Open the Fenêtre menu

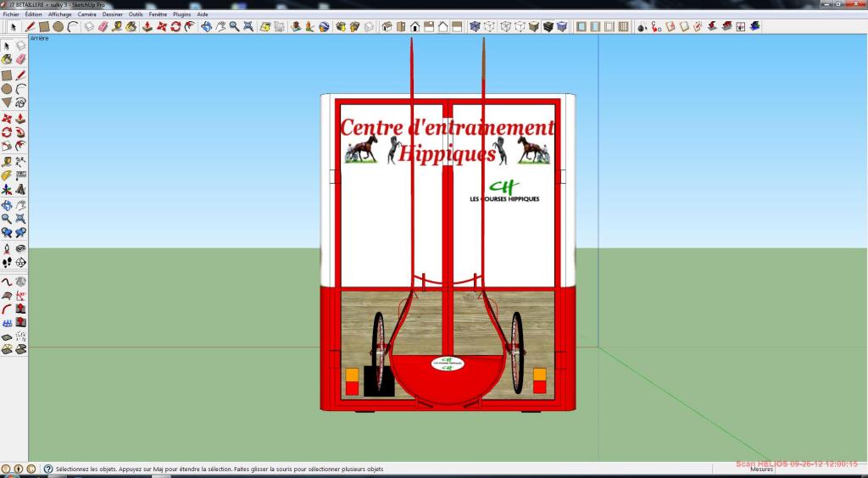[x=158, y=14]
